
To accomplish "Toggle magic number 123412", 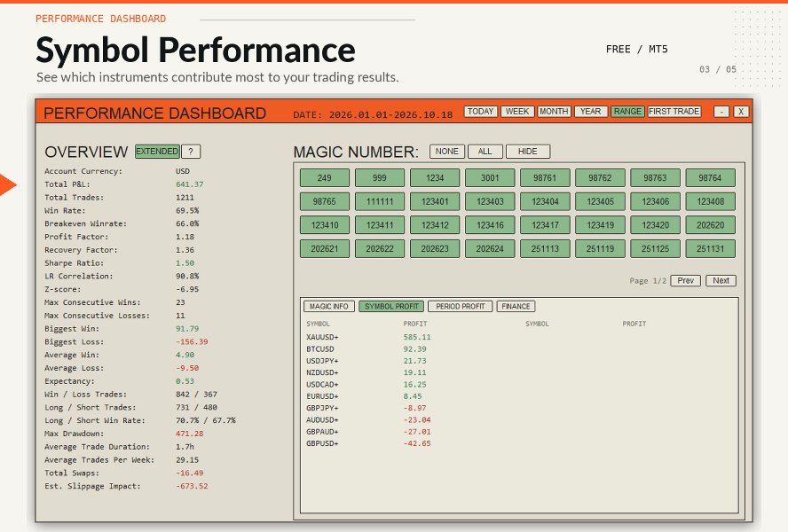I will pyautogui.click(x=435, y=225).
